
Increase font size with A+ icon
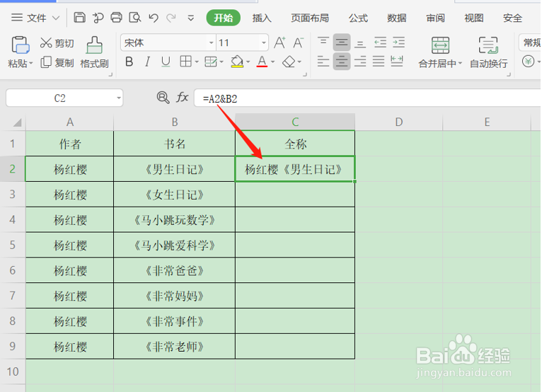click(x=279, y=42)
